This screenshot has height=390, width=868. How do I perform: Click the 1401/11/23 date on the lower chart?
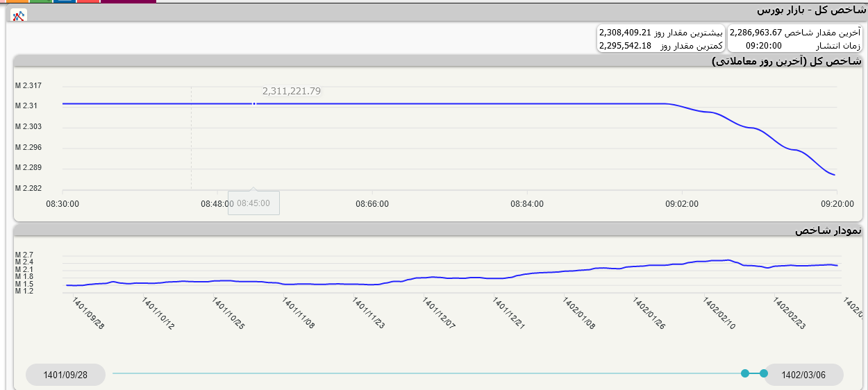368,314
